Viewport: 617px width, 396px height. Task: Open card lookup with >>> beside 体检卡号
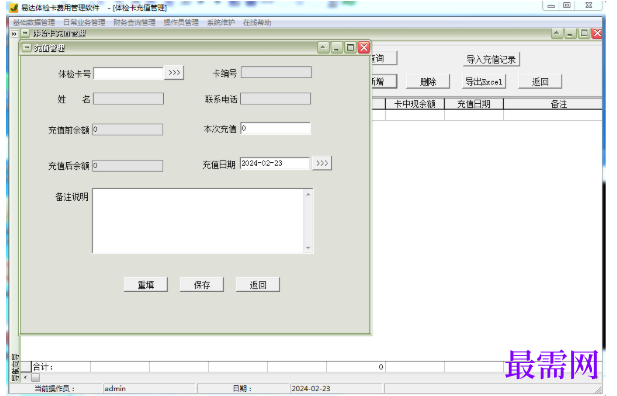coord(174,73)
